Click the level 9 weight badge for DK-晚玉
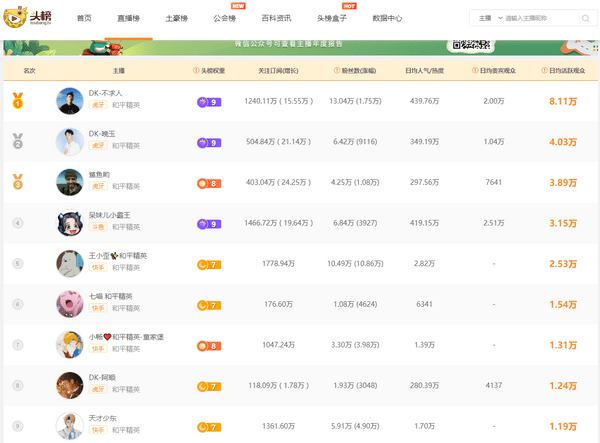This screenshot has height=443, width=600. 209,143
